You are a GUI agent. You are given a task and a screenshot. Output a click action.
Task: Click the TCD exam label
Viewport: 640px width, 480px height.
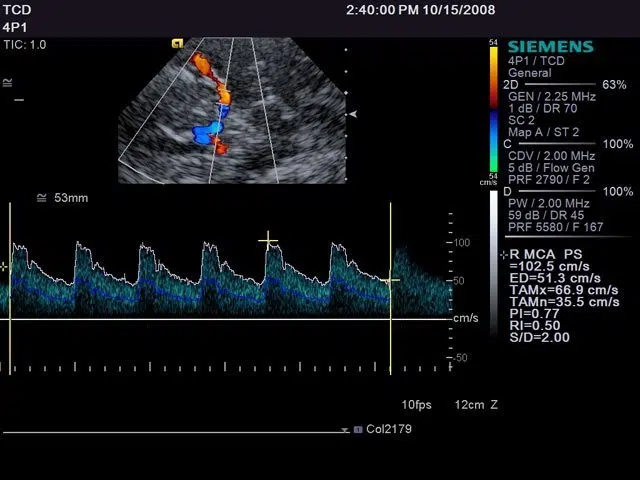tap(17, 10)
